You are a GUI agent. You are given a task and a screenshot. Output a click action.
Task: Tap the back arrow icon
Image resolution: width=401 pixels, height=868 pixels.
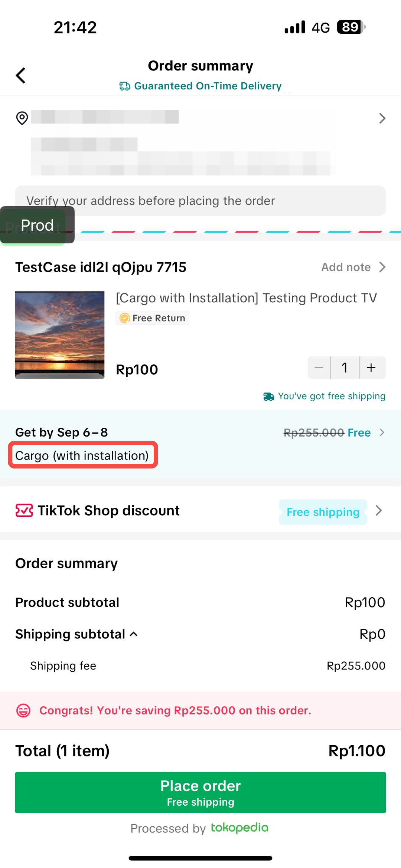coord(21,75)
